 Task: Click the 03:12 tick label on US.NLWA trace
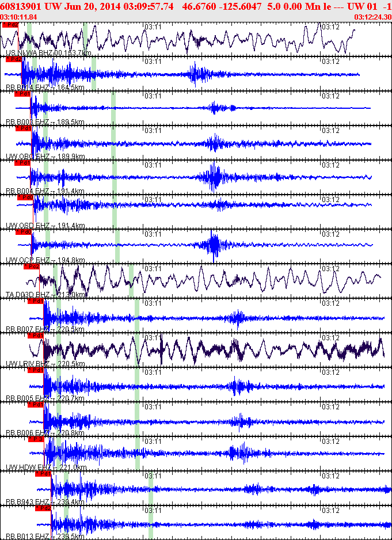click(330, 27)
